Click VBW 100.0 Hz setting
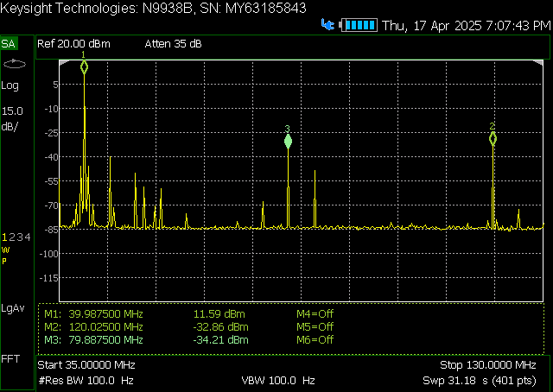The width and height of the screenshot is (553, 392). click(278, 381)
